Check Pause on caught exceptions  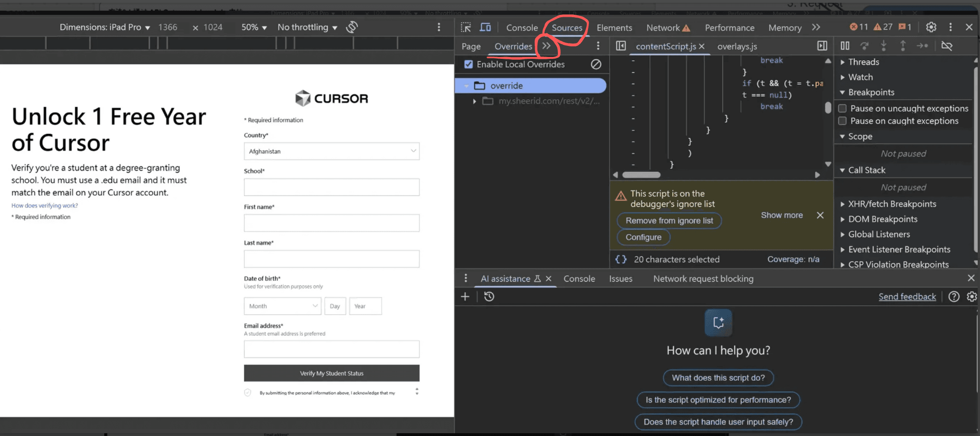(x=843, y=121)
